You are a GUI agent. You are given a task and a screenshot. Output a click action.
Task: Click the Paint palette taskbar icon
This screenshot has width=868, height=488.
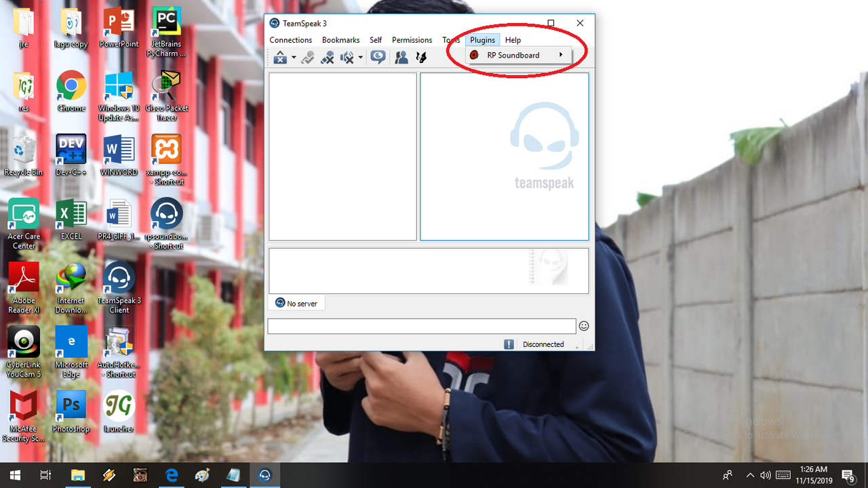203,475
